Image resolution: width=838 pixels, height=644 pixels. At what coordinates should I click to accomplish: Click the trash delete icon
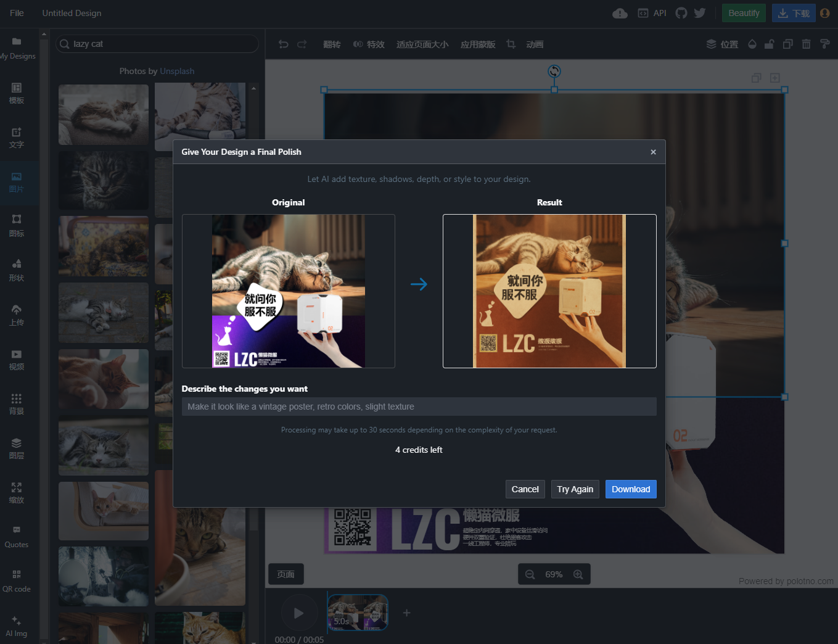click(807, 44)
